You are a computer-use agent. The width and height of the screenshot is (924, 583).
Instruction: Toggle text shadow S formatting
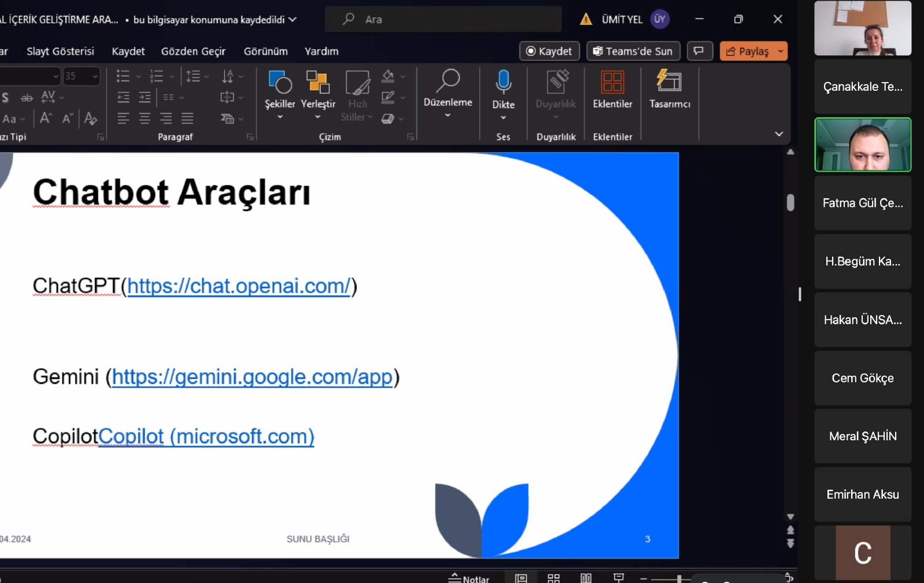point(5,97)
